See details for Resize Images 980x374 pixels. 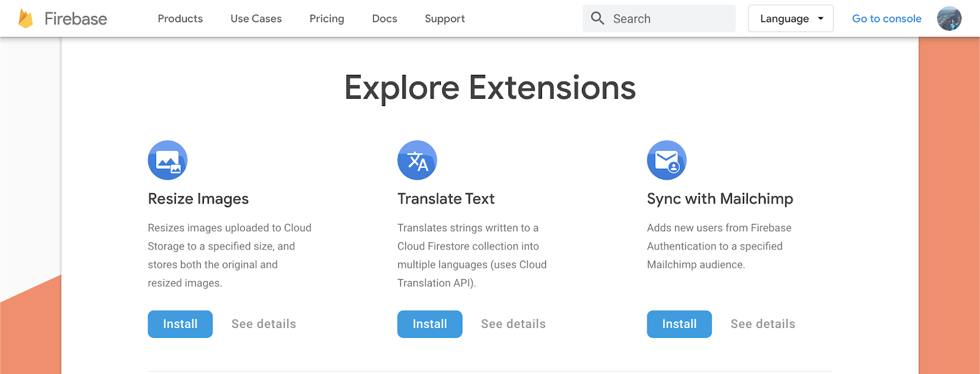click(x=263, y=324)
